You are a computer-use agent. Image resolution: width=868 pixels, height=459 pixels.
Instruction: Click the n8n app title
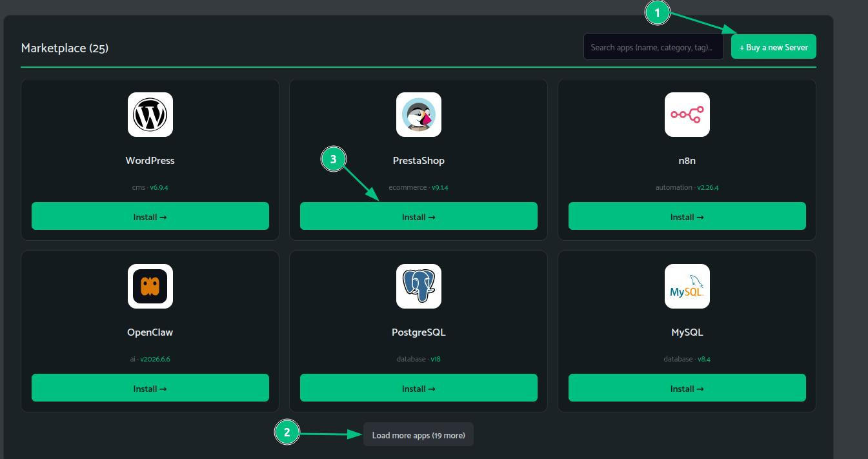point(687,160)
